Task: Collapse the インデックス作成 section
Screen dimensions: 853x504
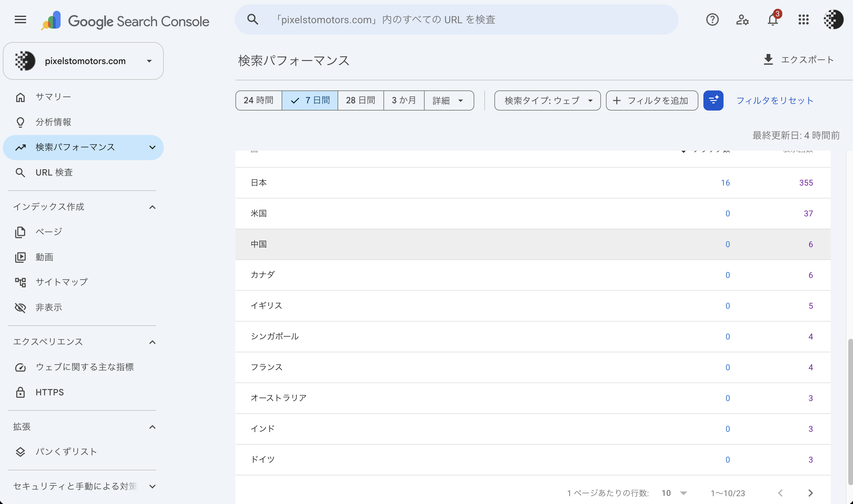Action: (x=152, y=207)
